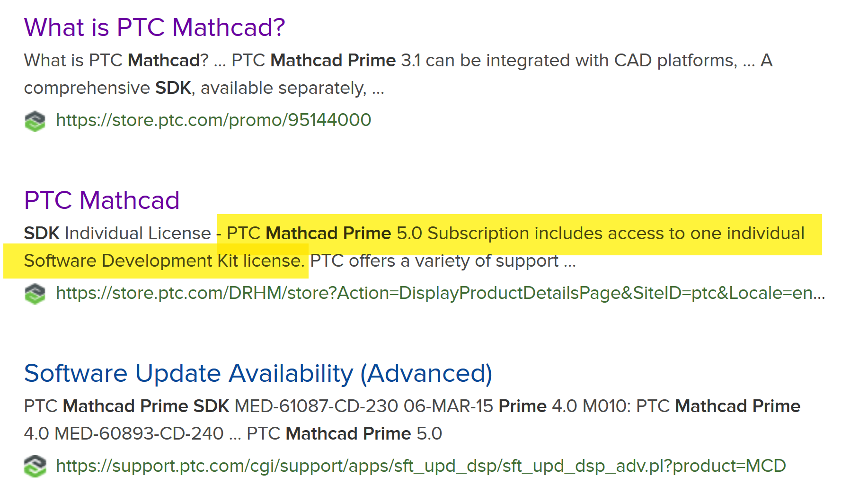The image size is (868, 504).
Task: Open the 'PTC Mathcad' result heading
Action: (102, 199)
